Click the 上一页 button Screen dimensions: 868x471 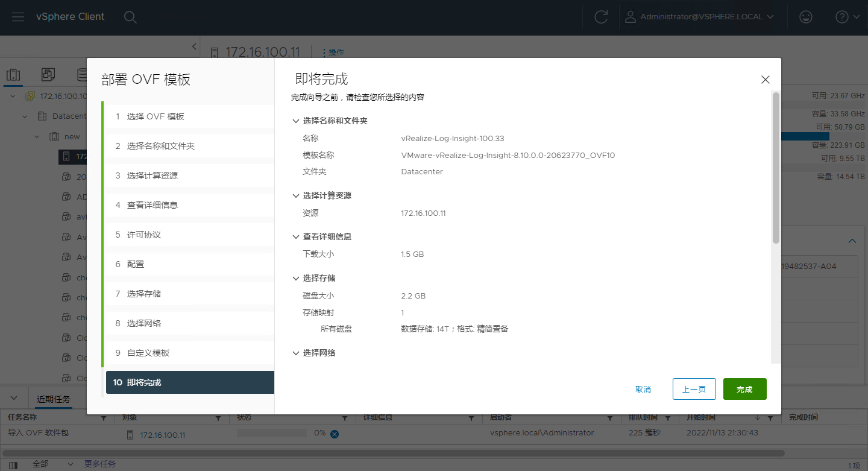point(694,389)
